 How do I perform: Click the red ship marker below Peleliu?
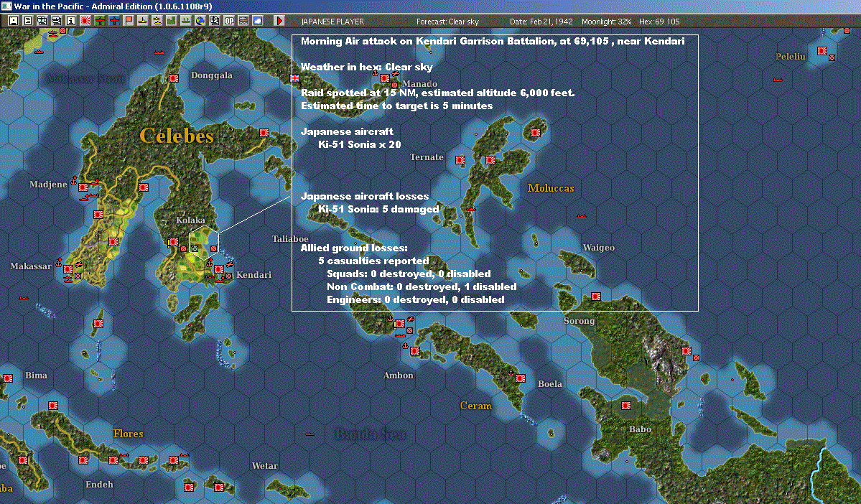pos(778,80)
